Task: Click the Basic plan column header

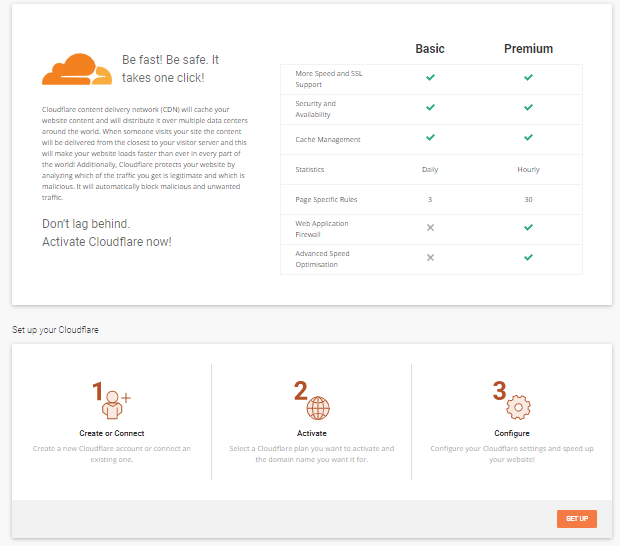Action: coord(430,49)
